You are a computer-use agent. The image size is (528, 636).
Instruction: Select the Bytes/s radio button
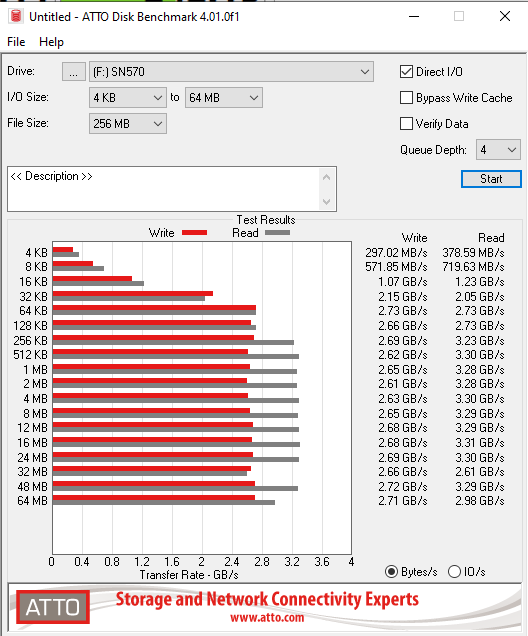(x=391, y=572)
